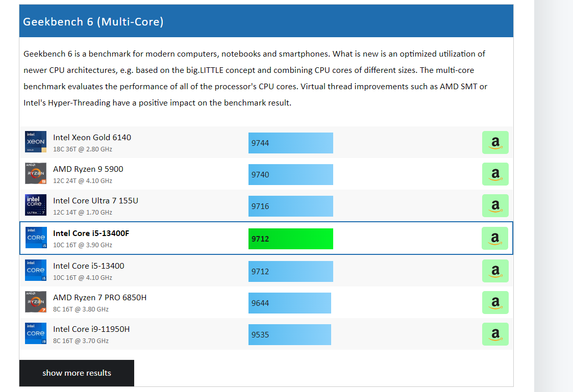The image size is (573, 392).
Task: Click the Core i5-13400 chip badge
Action: pyautogui.click(x=36, y=270)
